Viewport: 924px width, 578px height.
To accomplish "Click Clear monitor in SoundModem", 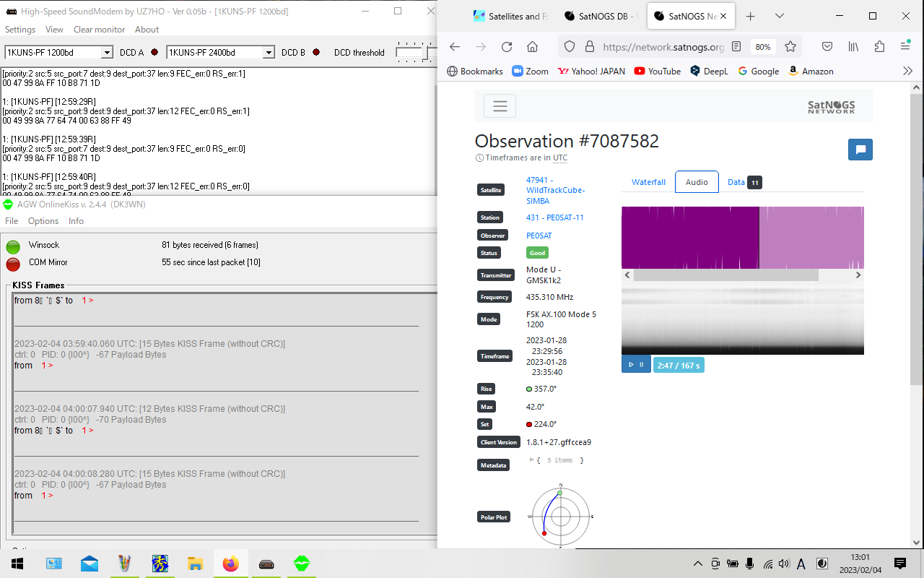I will point(99,30).
